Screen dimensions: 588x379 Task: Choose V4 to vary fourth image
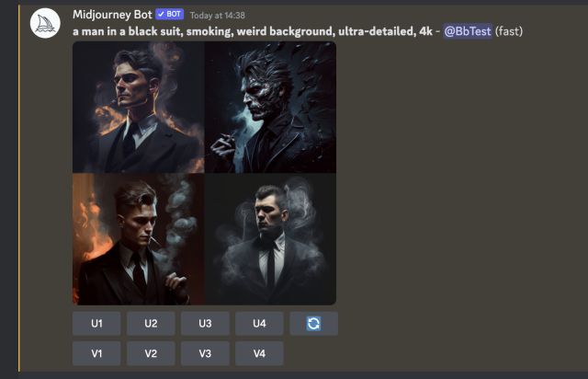click(x=259, y=353)
